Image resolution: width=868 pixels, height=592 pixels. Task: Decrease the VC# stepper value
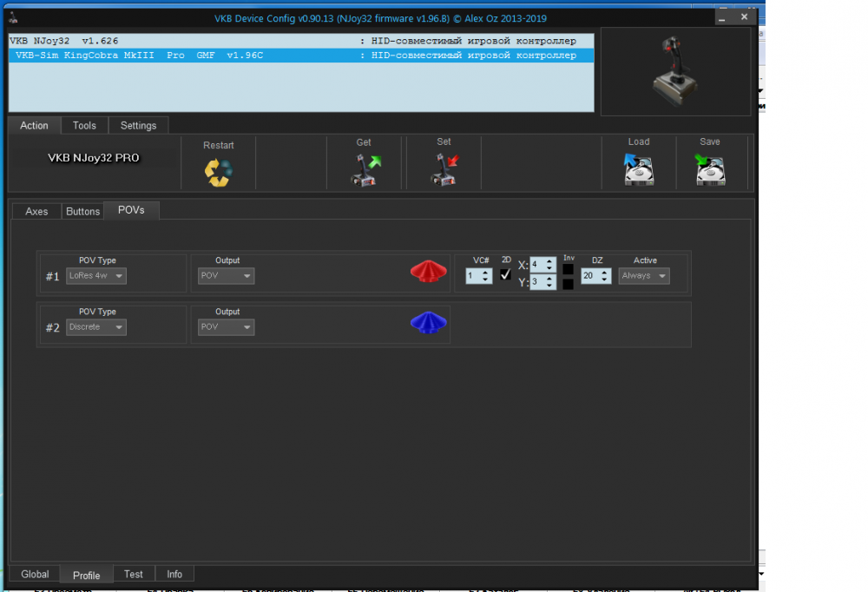(x=485, y=280)
